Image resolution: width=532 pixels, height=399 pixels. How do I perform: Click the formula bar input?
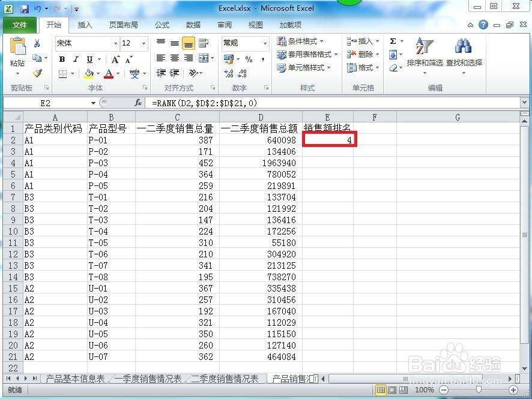(x=330, y=103)
